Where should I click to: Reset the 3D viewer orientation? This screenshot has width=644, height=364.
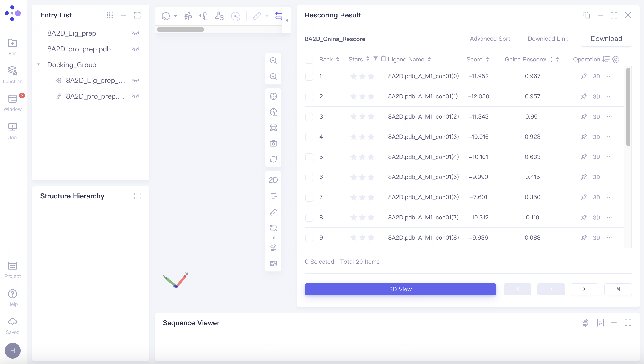click(x=273, y=159)
